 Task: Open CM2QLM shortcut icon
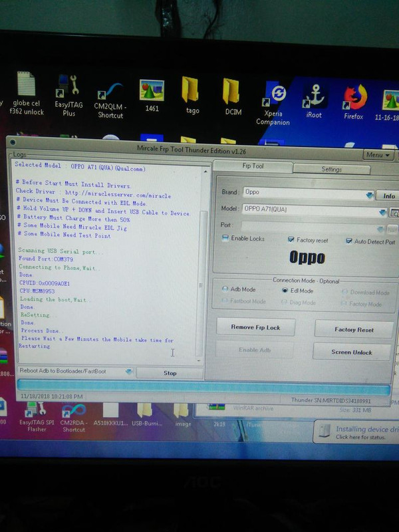point(110,100)
